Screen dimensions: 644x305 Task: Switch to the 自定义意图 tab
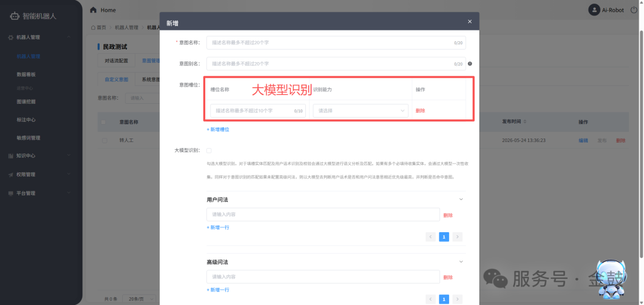pos(117,79)
